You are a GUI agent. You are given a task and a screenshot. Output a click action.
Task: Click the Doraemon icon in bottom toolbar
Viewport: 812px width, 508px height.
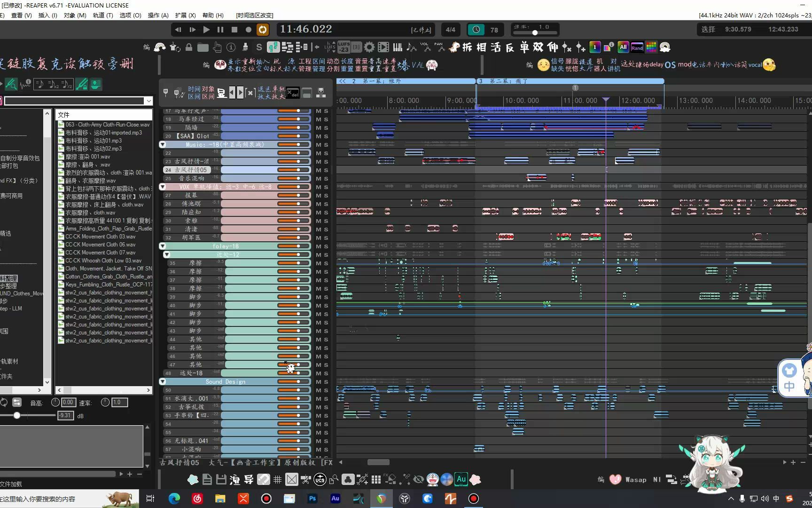[432, 479]
